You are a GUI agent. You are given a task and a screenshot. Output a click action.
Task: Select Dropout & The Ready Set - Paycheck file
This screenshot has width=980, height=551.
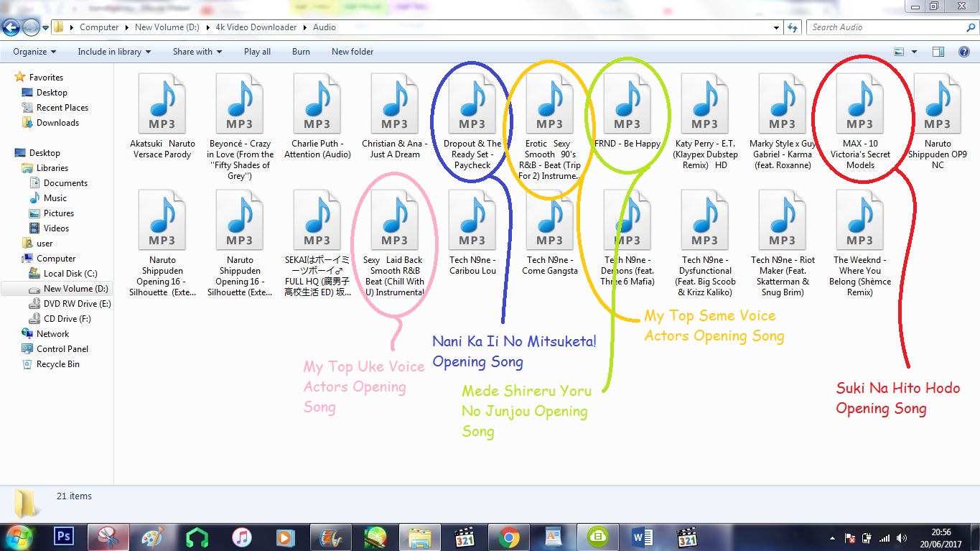click(472, 121)
